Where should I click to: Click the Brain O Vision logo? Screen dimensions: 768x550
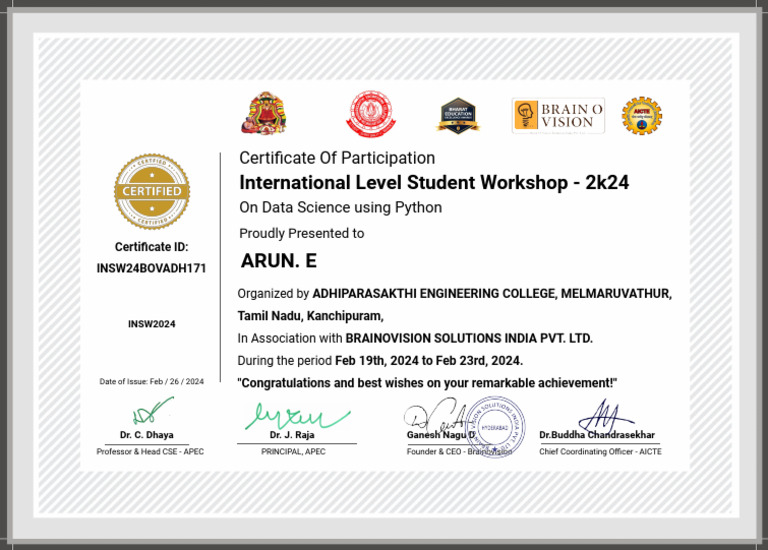pos(558,116)
